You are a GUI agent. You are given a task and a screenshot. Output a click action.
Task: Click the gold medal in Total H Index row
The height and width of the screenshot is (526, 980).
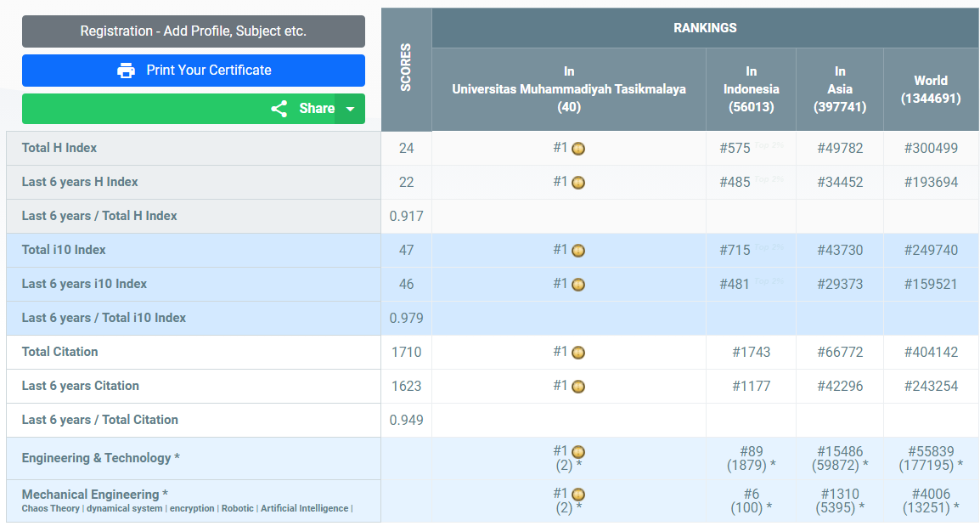[578, 149]
